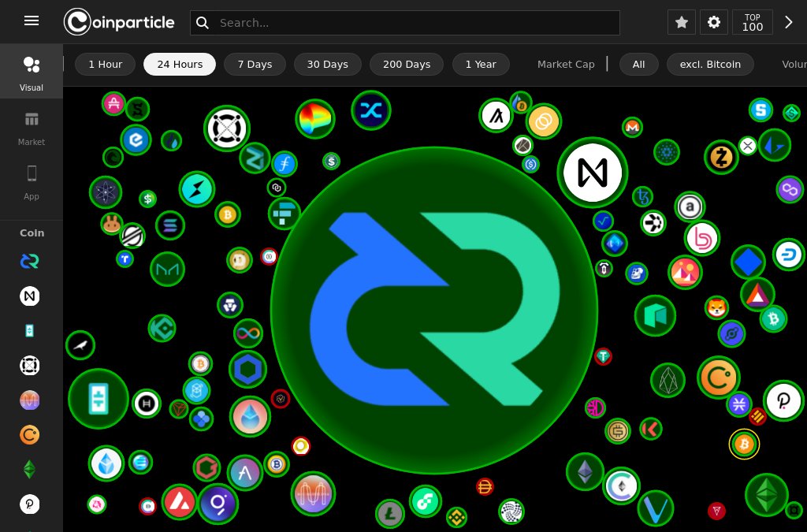This screenshot has height=532, width=807.
Task: Click the Dogecoin bubble
Action: click(240, 260)
